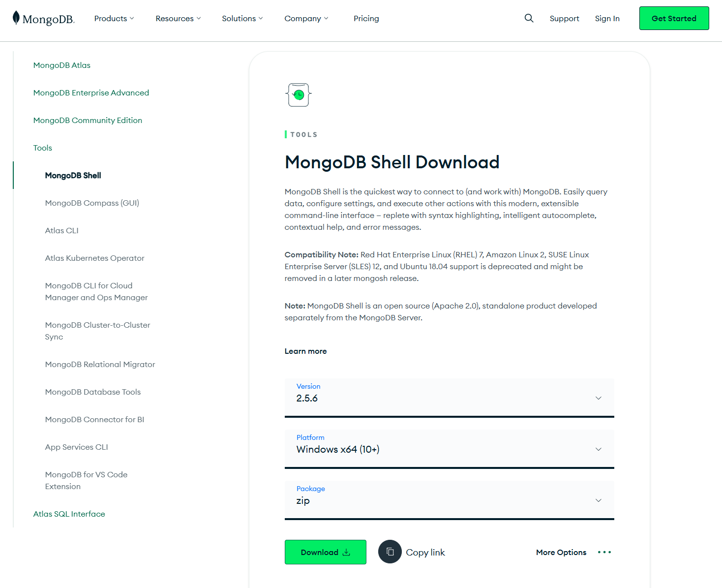
Task: Open Atlas Kubernetes Operator sidebar item
Action: 94,258
